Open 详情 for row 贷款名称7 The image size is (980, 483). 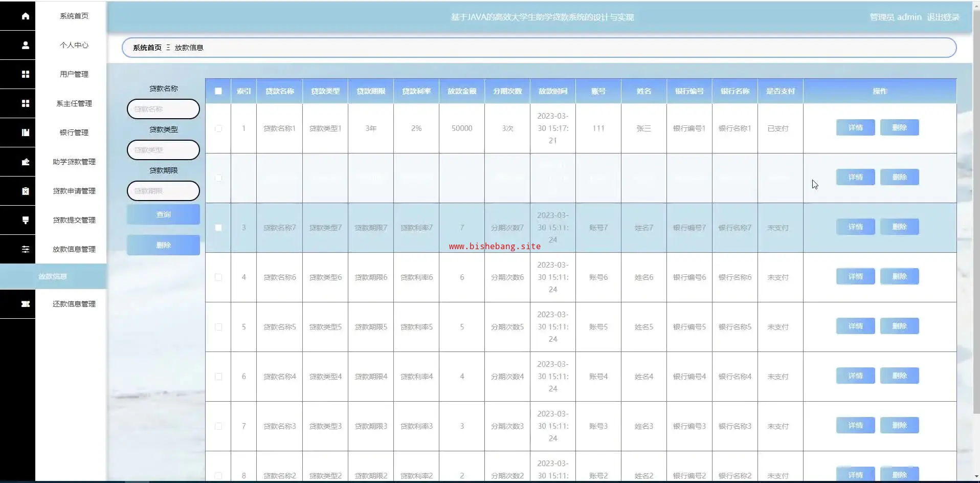click(855, 227)
